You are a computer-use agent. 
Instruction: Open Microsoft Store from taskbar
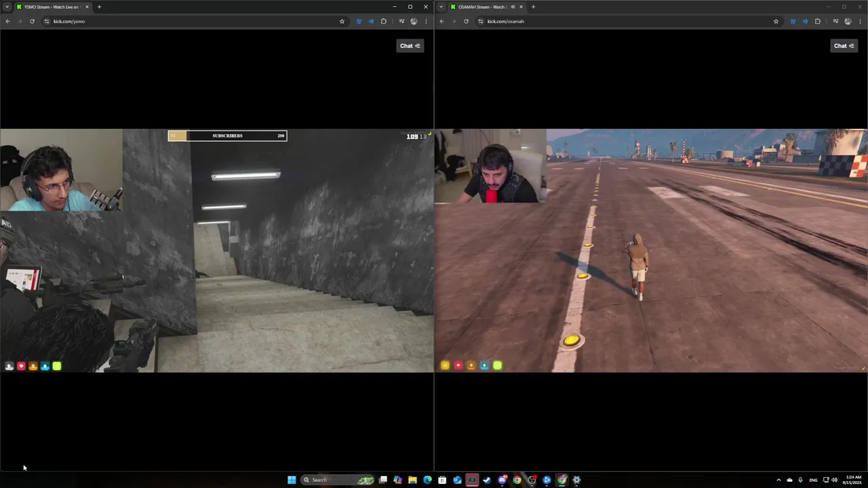tap(442, 480)
